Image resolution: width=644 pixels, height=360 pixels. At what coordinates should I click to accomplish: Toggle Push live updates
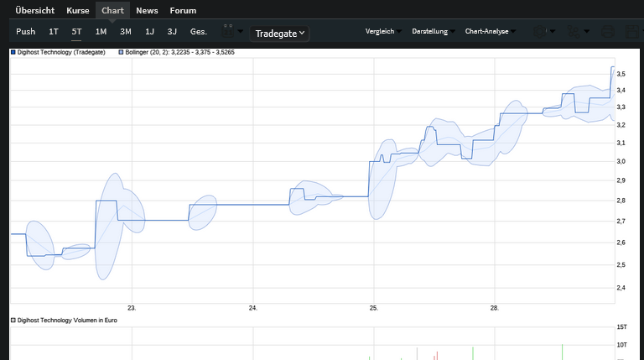[x=26, y=32]
